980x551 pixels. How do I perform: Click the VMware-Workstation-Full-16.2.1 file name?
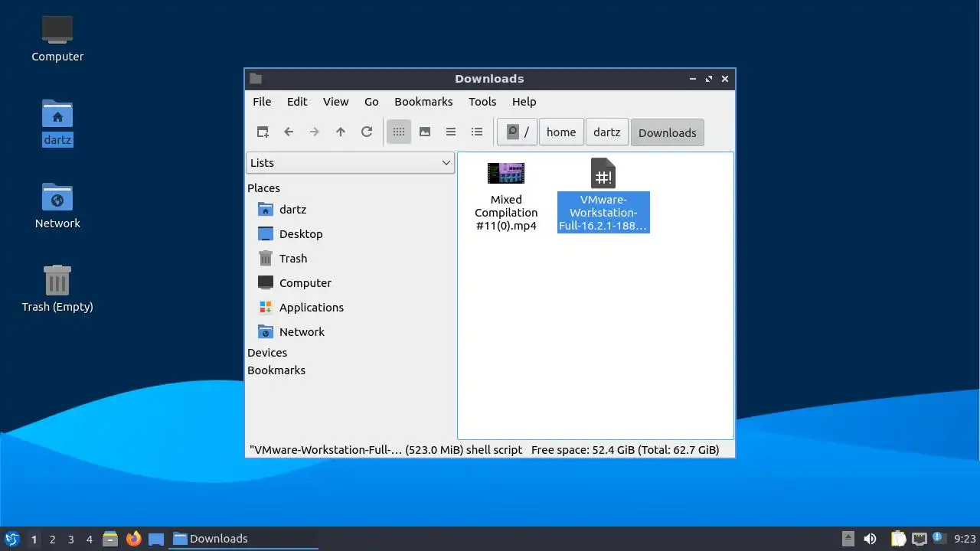tap(603, 212)
